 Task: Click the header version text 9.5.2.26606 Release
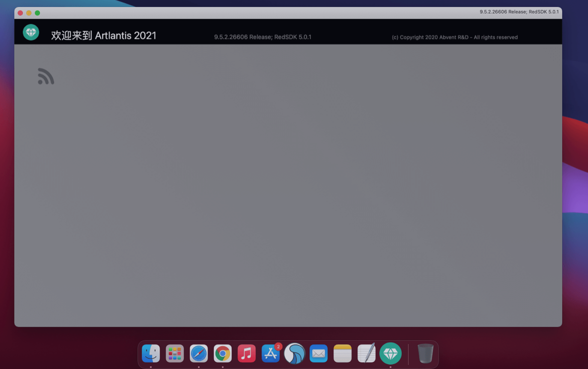point(262,37)
